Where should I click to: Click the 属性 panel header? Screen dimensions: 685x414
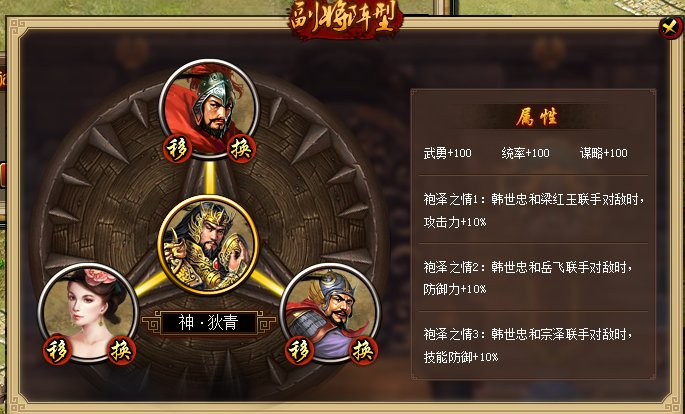[536, 117]
